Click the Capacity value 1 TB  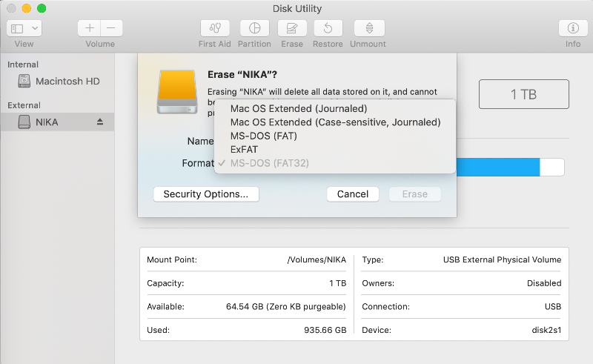click(338, 283)
